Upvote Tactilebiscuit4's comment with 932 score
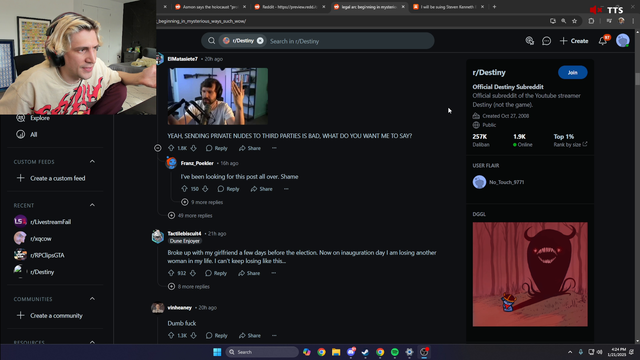The height and width of the screenshot is (360, 640). (x=171, y=273)
